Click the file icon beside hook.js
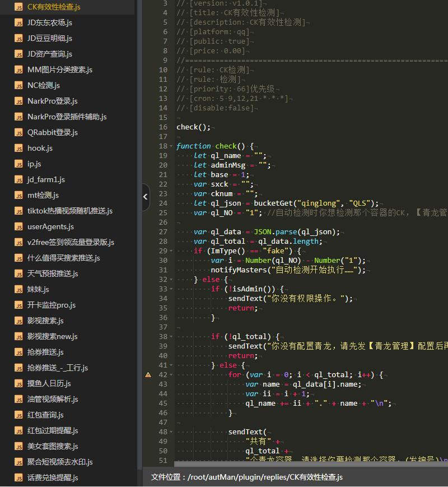Image resolution: width=448 pixels, height=487 pixels. [x=18, y=149]
